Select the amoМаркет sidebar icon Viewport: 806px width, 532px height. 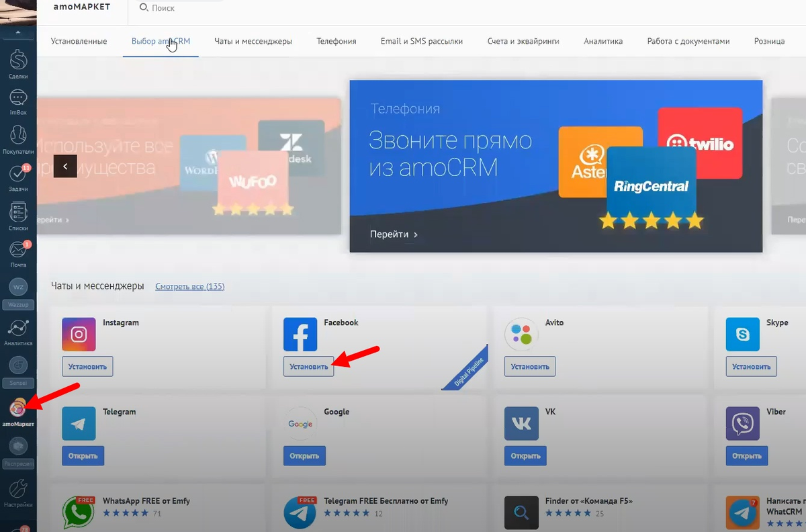pyautogui.click(x=18, y=412)
